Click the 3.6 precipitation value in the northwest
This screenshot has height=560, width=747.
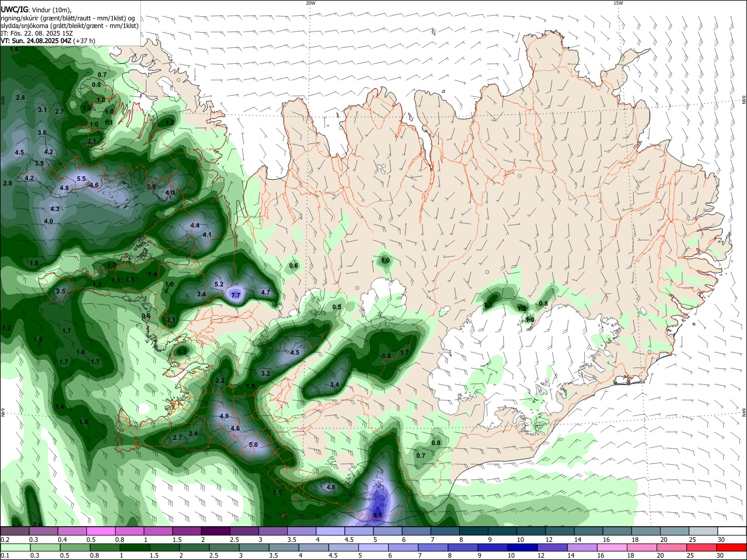coord(42,133)
